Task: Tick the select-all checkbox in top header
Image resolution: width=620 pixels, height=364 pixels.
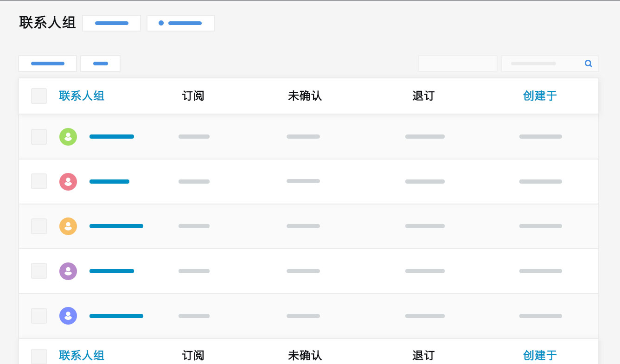Action: pos(39,96)
